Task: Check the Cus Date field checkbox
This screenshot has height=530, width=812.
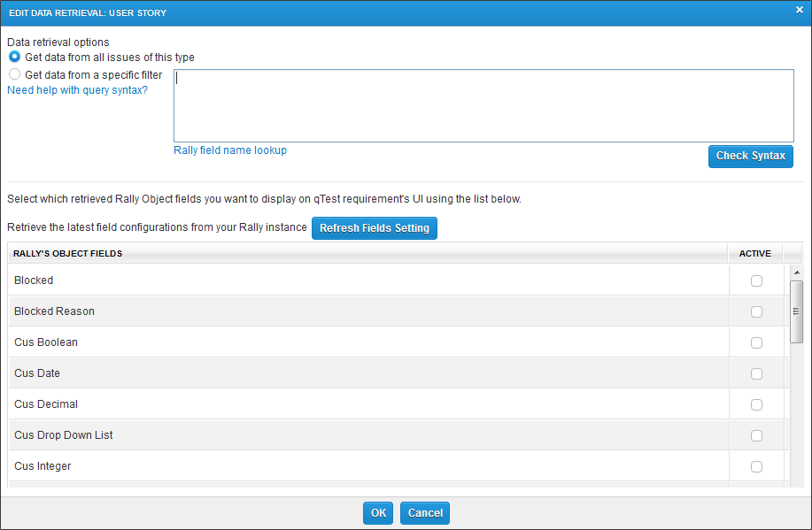Action: [x=756, y=373]
